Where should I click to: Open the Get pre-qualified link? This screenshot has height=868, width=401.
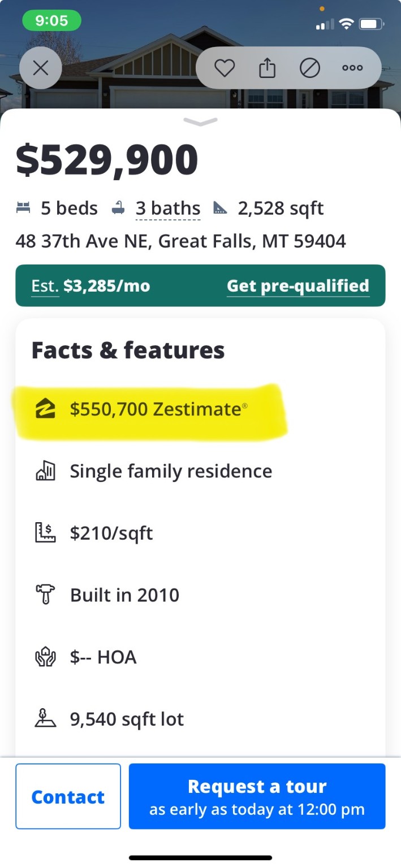point(298,286)
